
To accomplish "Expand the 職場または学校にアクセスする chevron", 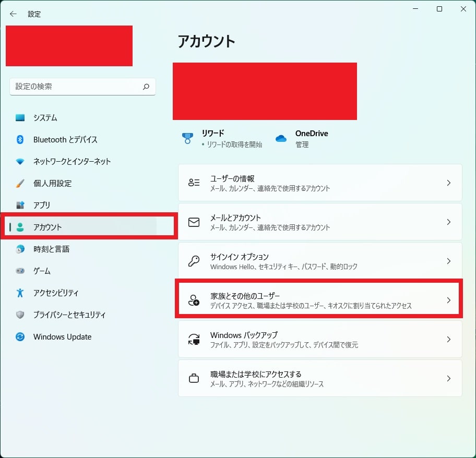I will coord(449,378).
